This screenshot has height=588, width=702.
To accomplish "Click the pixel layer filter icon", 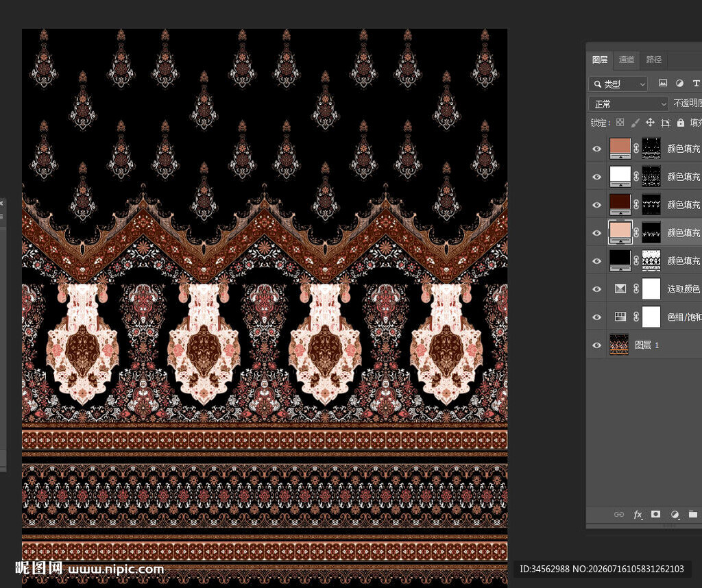I will click(663, 83).
